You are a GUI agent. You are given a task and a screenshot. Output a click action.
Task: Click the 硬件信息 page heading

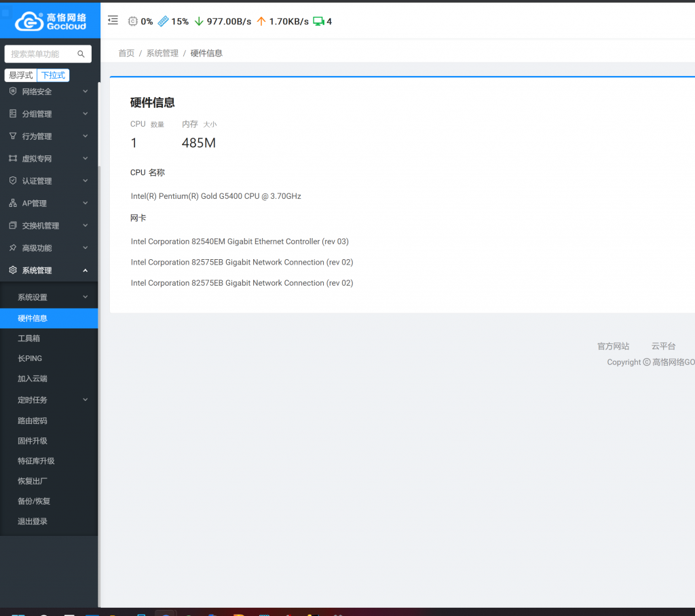[153, 103]
